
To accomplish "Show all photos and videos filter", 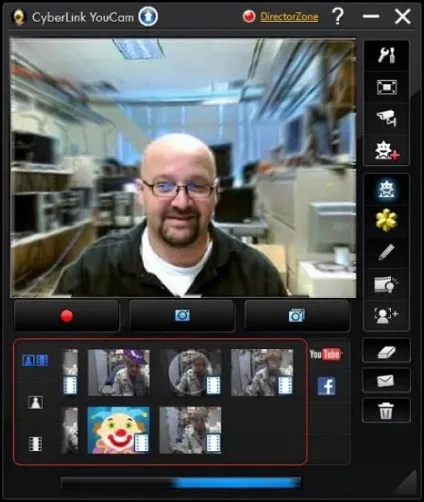I will pyautogui.click(x=35, y=360).
